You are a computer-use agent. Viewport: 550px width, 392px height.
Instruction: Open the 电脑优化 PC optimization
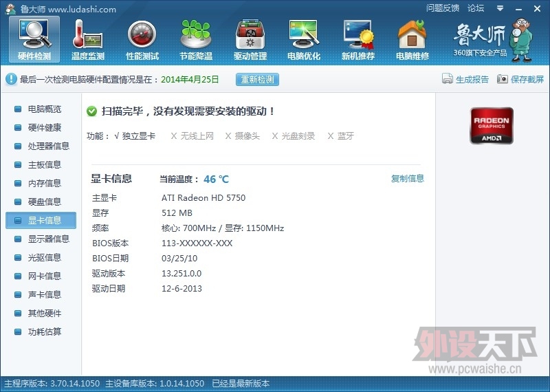pyautogui.click(x=304, y=39)
